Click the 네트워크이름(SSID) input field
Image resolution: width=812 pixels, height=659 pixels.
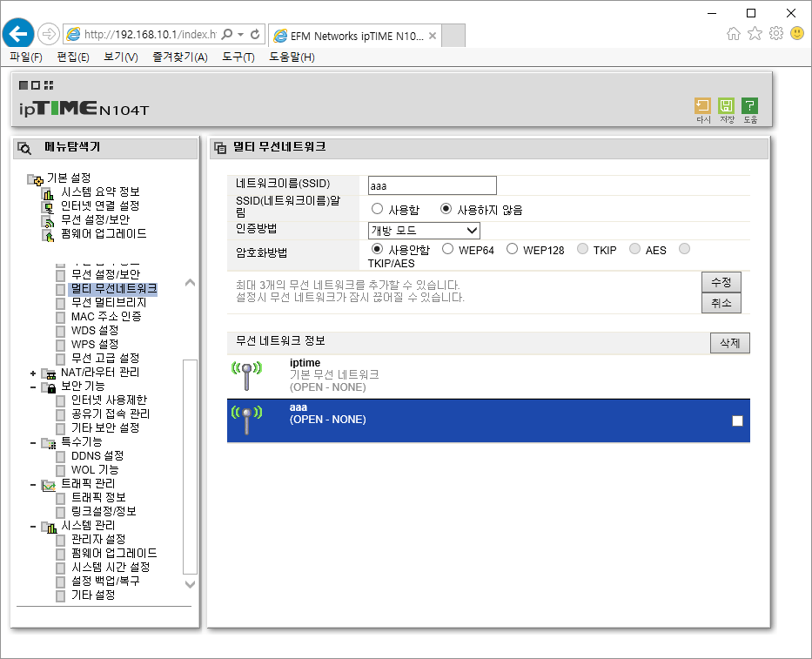[432, 185]
